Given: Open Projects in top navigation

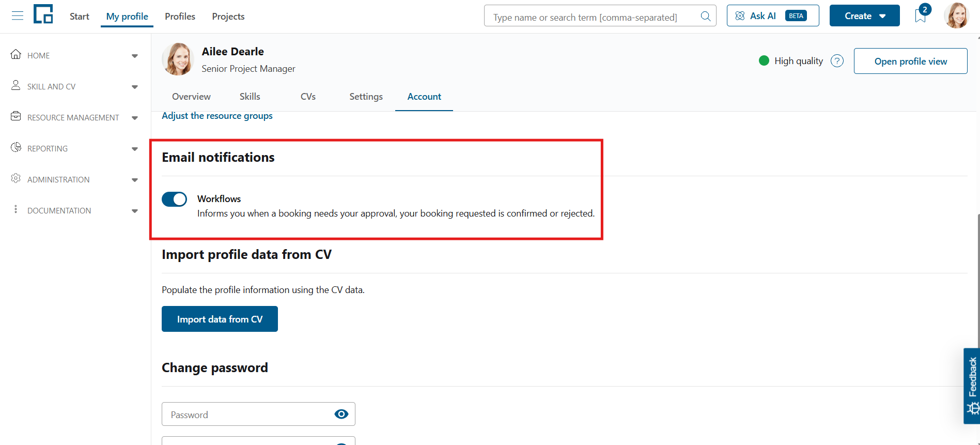Looking at the screenshot, I should [228, 17].
